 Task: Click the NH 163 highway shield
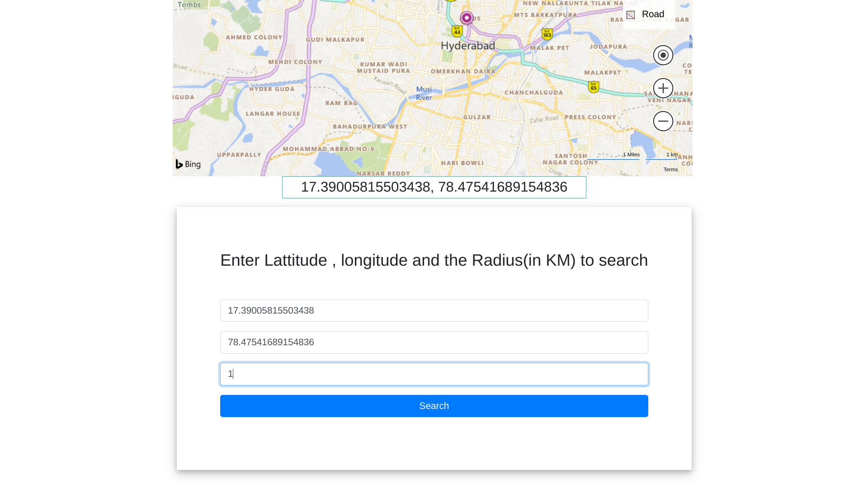click(547, 34)
